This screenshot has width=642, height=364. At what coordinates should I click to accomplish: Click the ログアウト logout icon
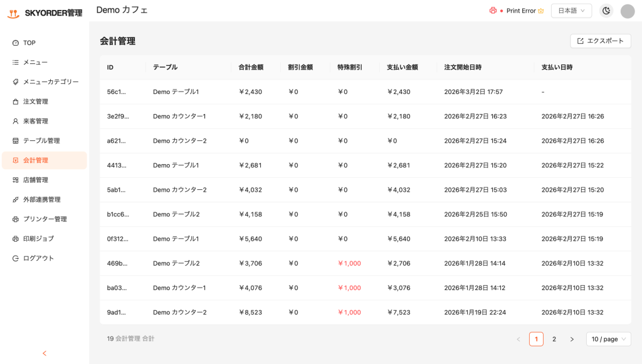click(x=16, y=259)
